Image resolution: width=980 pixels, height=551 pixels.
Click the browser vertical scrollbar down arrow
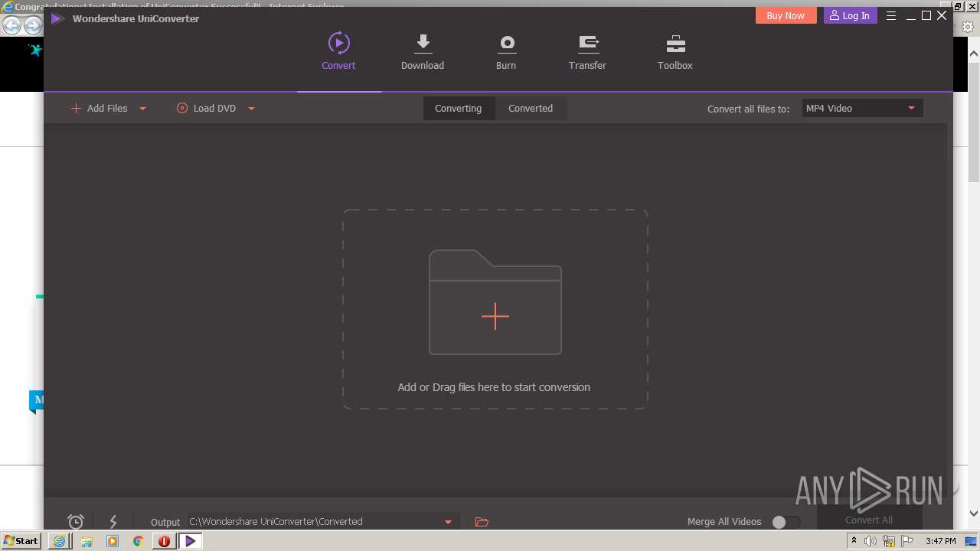974,514
